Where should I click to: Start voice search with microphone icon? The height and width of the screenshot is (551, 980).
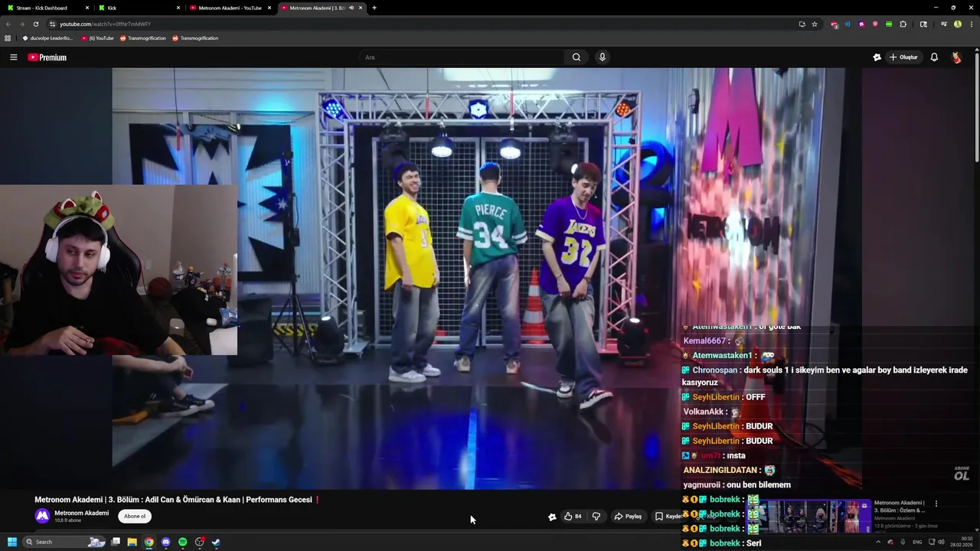(x=603, y=57)
